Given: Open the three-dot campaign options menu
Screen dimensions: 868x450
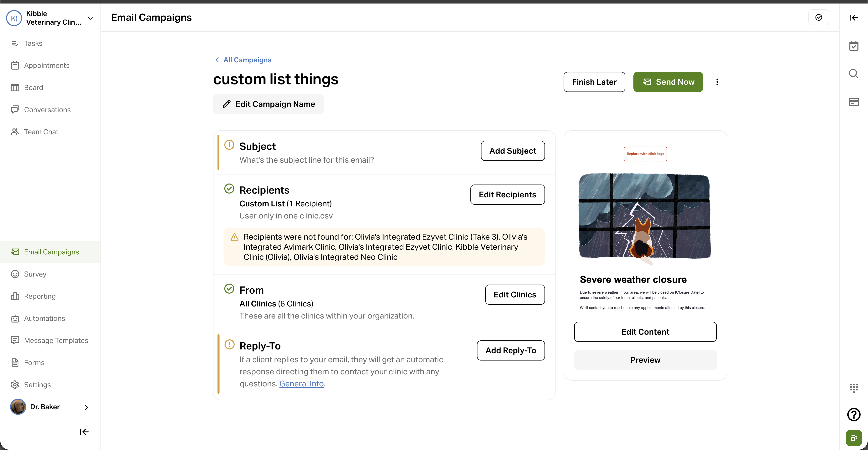Looking at the screenshot, I should tap(717, 82).
